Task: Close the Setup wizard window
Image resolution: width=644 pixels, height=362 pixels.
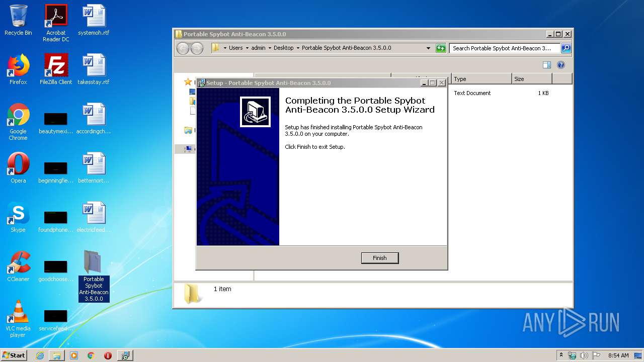Action: [442, 83]
